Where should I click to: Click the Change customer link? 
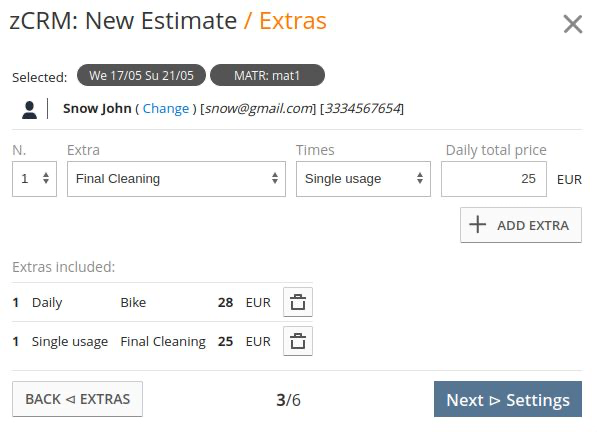[166, 108]
